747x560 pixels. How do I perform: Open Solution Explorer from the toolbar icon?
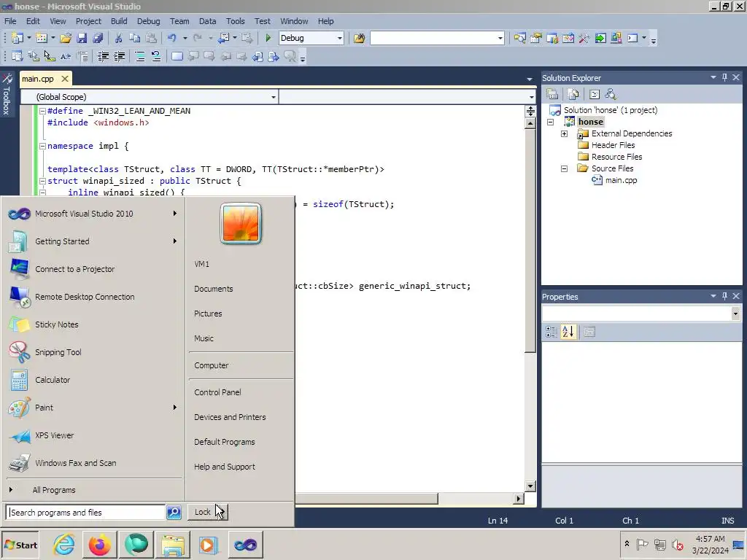[519, 38]
